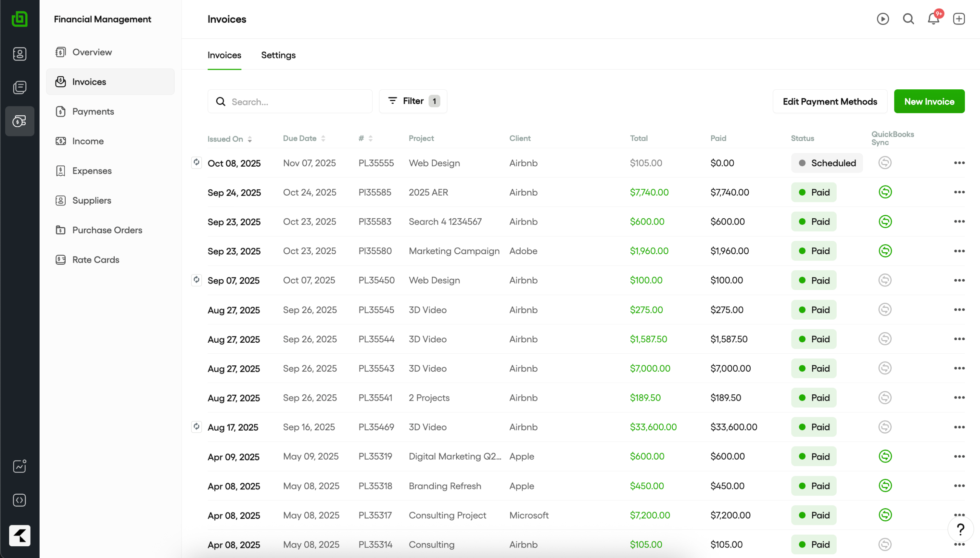Click the play tutorial icon in header
Viewport: 980px width, 558px height.
(x=883, y=19)
